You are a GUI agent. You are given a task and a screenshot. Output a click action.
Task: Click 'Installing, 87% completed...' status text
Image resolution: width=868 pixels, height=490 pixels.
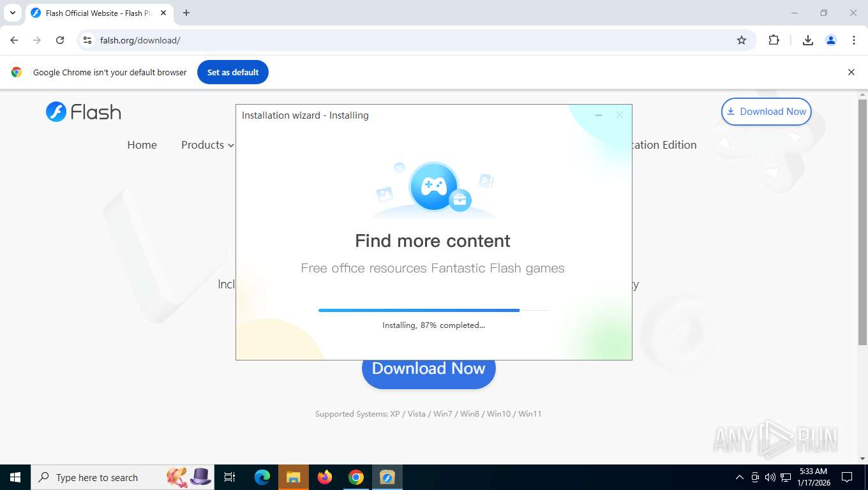click(x=433, y=325)
